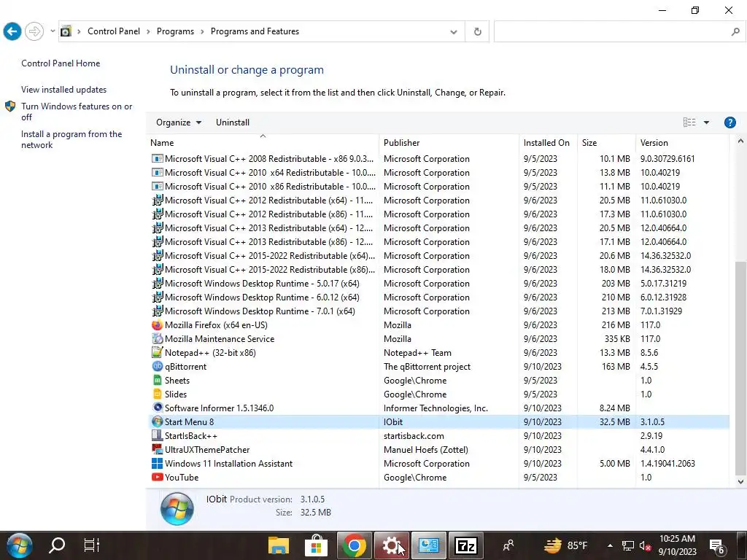Screen dimensions: 747x560
Task: Refresh the Programs and Features list
Action: (477, 32)
